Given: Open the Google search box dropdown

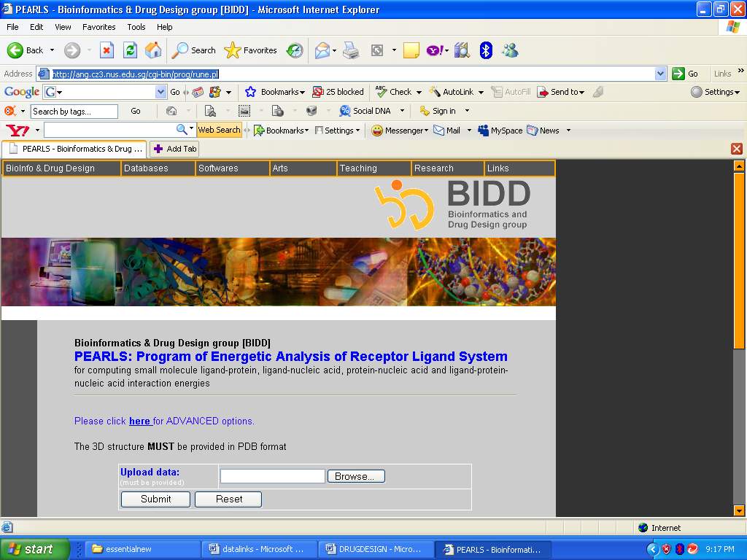Looking at the screenshot, I should tap(160, 92).
